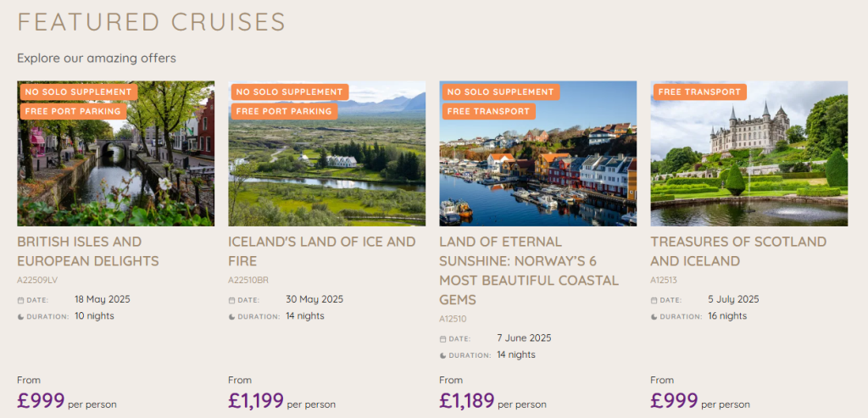The image size is (868, 418).
Task: Click calendar icon beside 30 May 2025
Action: pos(232,300)
